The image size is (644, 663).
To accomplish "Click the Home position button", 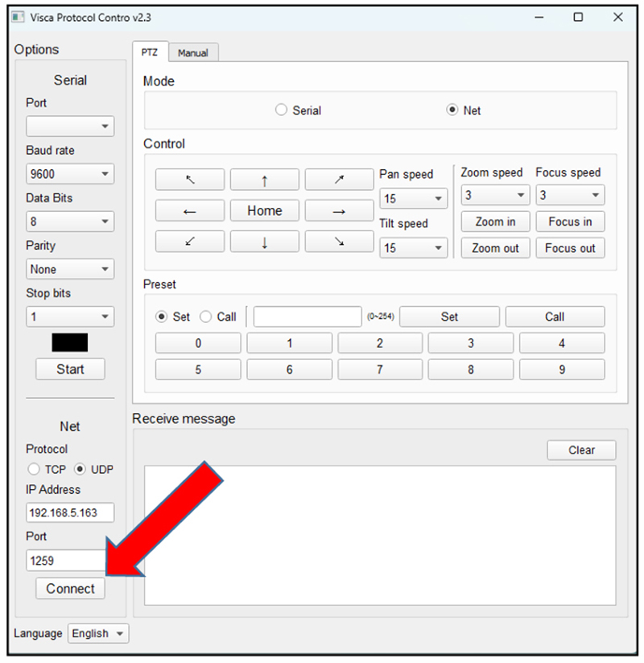I will [x=265, y=210].
